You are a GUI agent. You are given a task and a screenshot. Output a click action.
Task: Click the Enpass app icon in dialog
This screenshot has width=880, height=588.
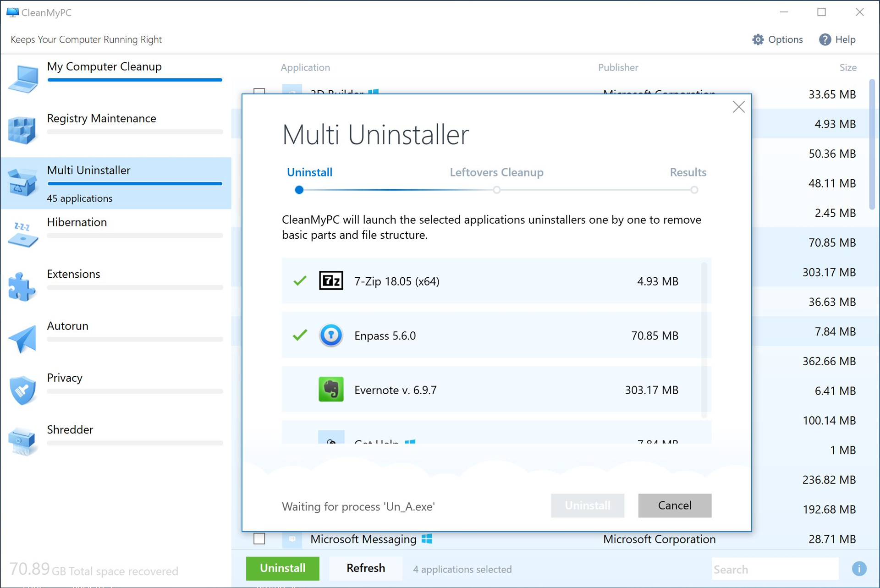(x=331, y=335)
